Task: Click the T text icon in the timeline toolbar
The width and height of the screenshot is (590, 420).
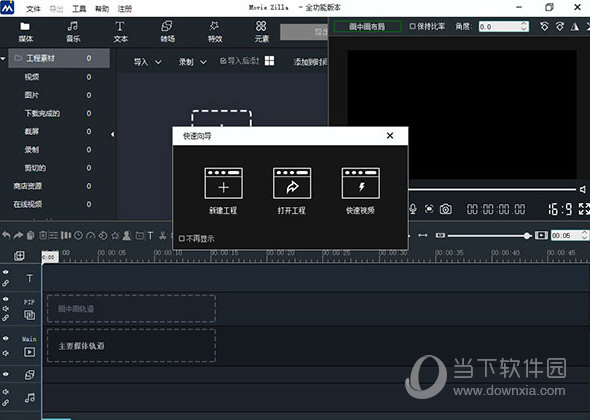Action: pyautogui.click(x=150, y=236)
